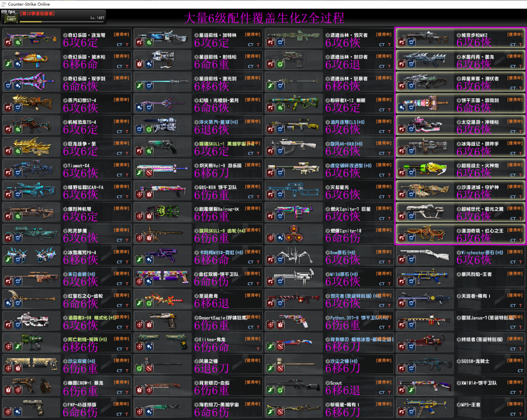The image size is (527, 420).
Task: Click blue sparkle icon on FNP-45战损版
Action: tap(18, 412)
